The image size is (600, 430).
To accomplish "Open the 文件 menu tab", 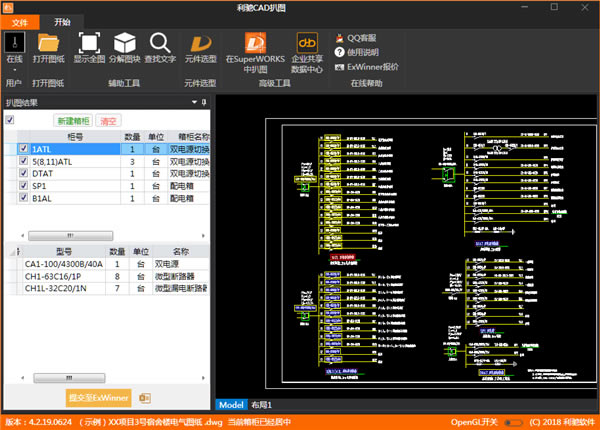I will point(19,20).
